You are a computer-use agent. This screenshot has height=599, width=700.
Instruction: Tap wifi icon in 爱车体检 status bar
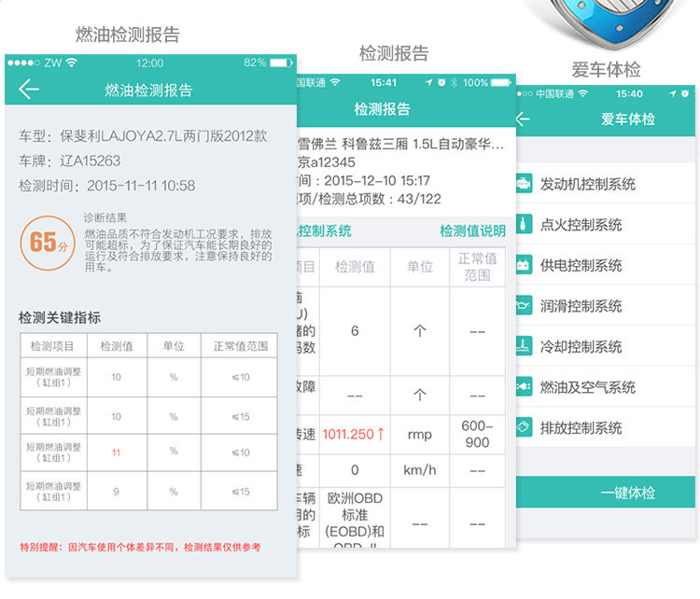coord(582,93)
